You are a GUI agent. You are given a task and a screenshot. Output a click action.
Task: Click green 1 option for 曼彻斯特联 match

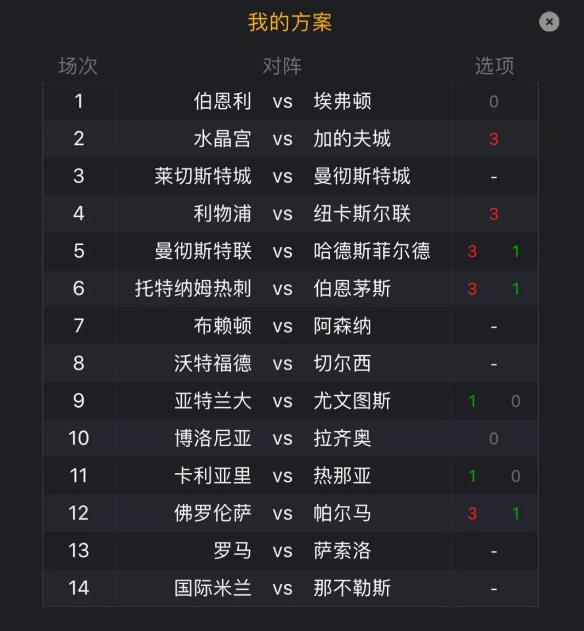pos(516,252)
